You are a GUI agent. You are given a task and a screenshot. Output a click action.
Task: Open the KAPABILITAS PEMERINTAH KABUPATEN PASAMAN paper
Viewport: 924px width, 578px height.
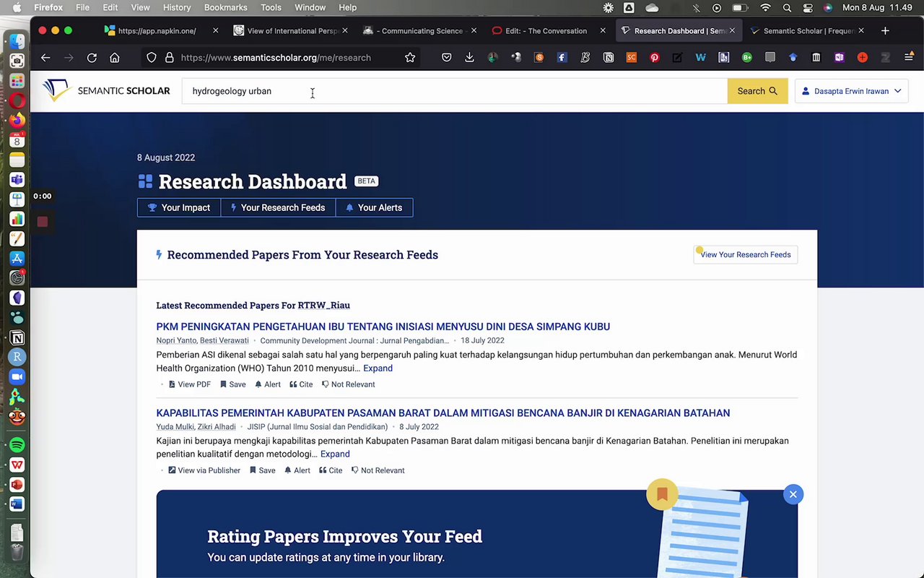coord(443,413)
